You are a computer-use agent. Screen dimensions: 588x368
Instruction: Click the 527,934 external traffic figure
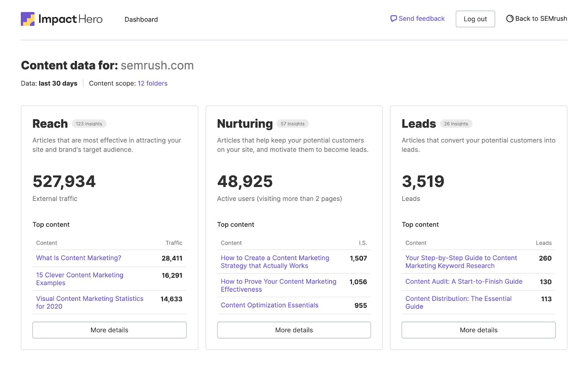[64, 181]
